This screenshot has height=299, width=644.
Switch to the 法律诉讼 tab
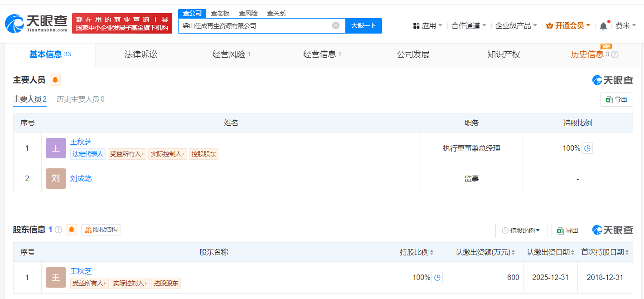click(x=140, y=54)
